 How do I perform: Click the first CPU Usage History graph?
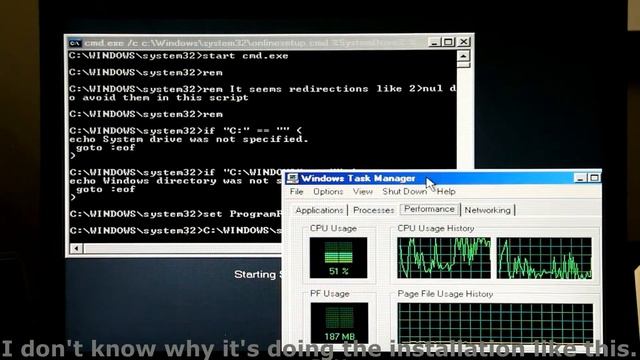click(444, 258)
